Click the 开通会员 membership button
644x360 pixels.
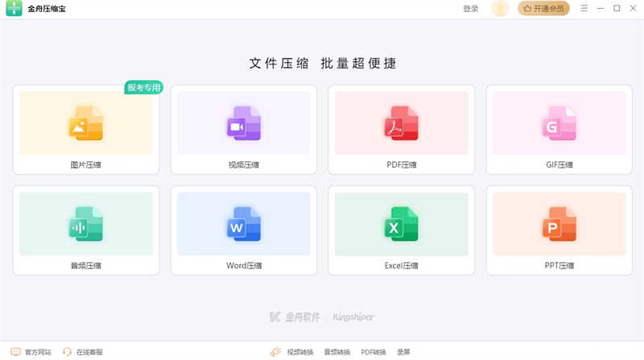543,8
